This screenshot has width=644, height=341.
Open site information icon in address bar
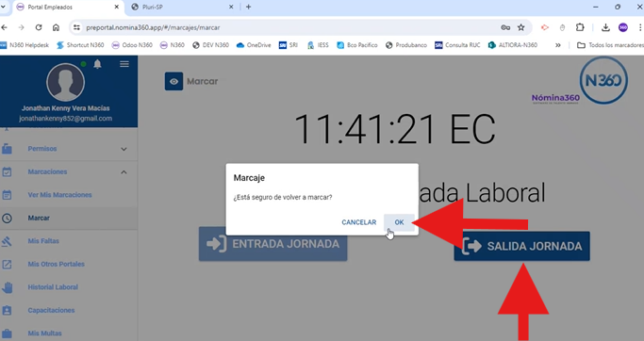[x=76, y=27]
